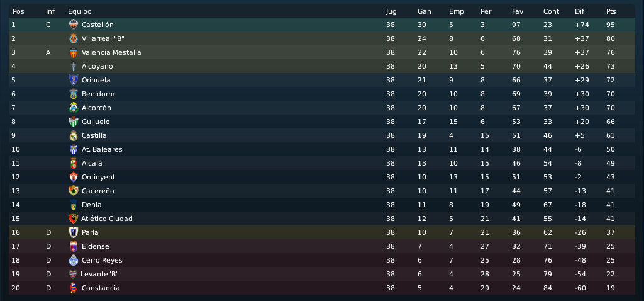The image size is (644, 301).
Task: Open the At. Baleares team link
Action: click(x=102, y=149)
